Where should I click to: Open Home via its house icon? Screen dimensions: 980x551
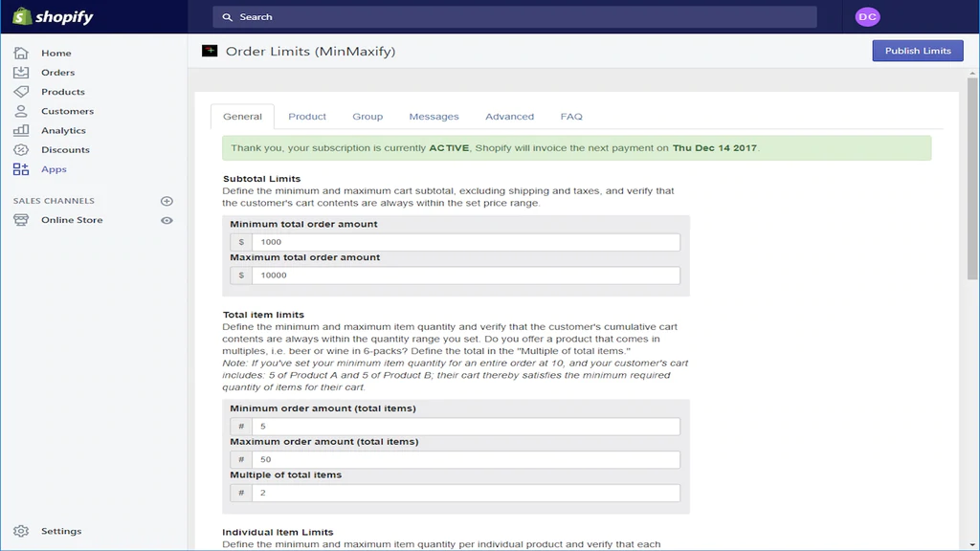click(x=21, y=54)
